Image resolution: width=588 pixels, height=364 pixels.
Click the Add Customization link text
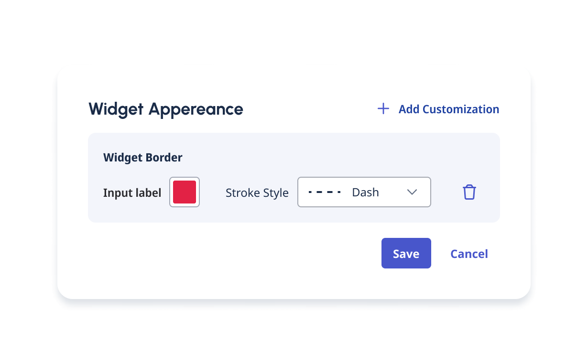(448, 109)
